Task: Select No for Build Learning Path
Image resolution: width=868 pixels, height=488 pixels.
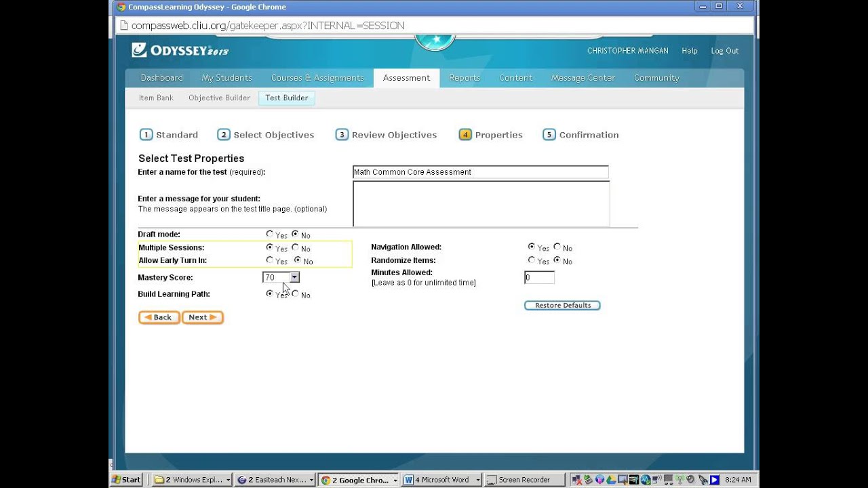Action: coord(295,293)
